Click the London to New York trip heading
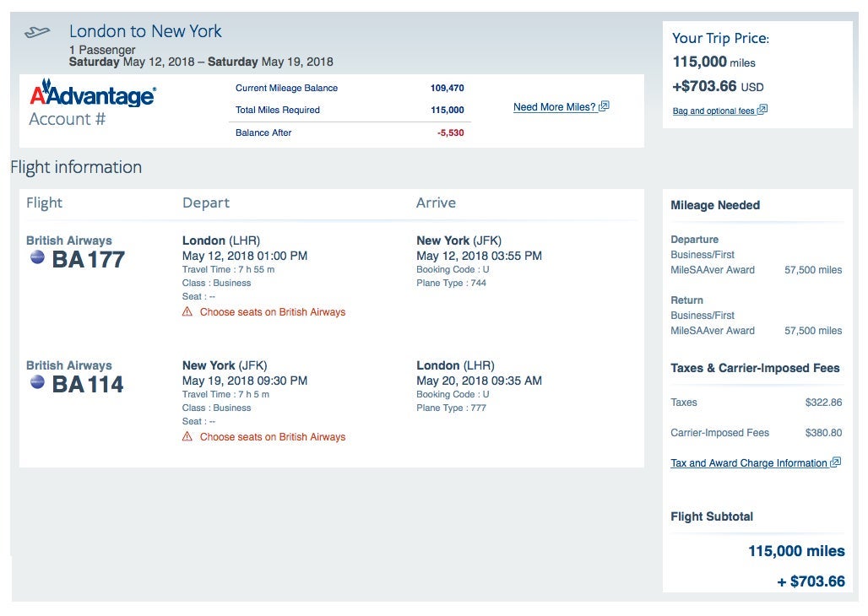This screenshot has width=868, height=616. (x=145, y=31)
